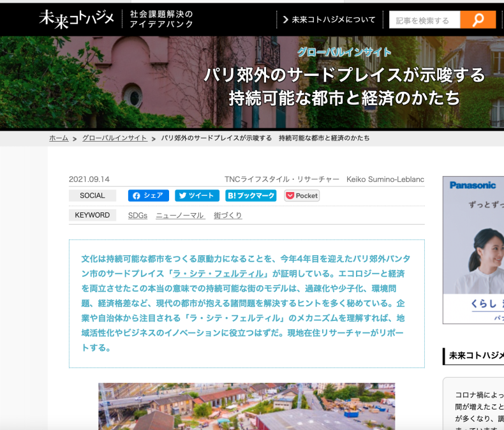The height and width of the screenshot is (430, 504).
Task: Click the SOCIAL label
Action: point(93,196)
